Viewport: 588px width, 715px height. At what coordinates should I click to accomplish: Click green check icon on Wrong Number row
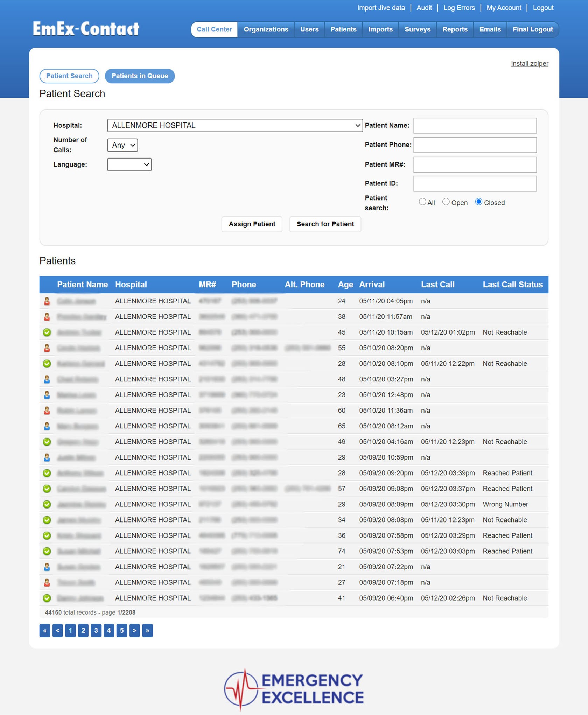pos(47,504)
